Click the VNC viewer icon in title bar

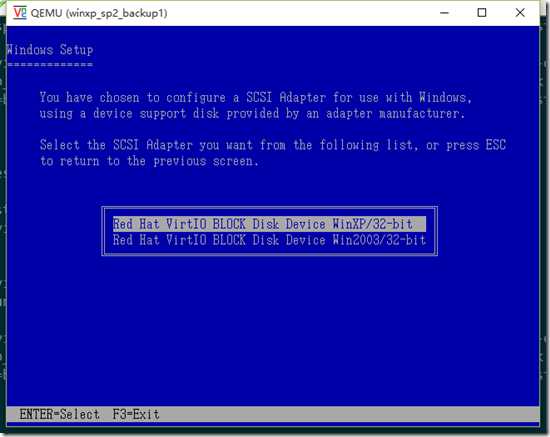20,13
